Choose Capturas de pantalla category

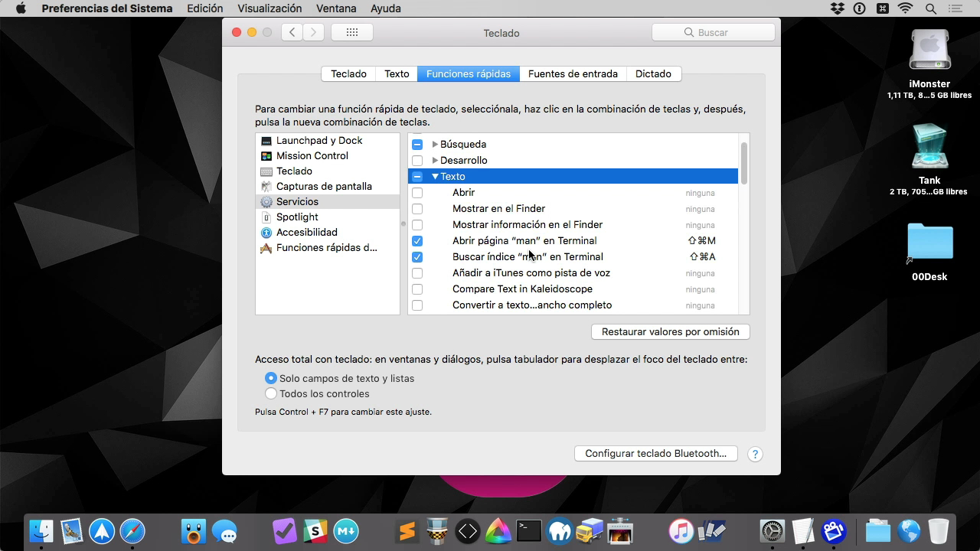pyautogui.click(x=327, y=186)
